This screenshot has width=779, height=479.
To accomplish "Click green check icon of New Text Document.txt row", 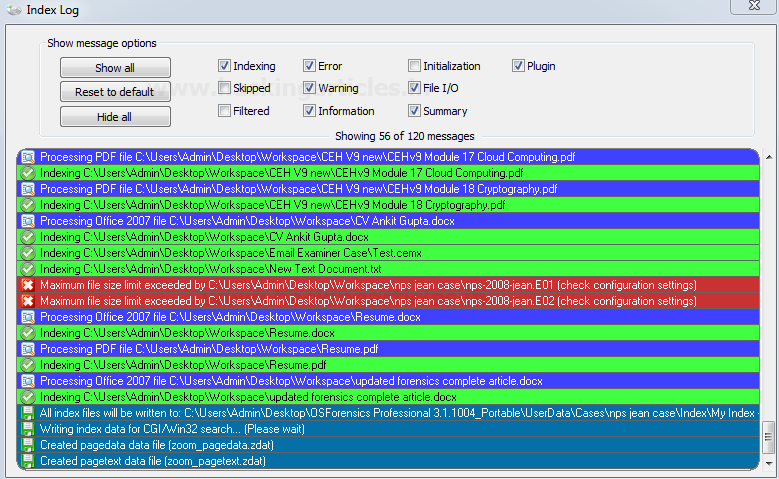I will [28, 269].
